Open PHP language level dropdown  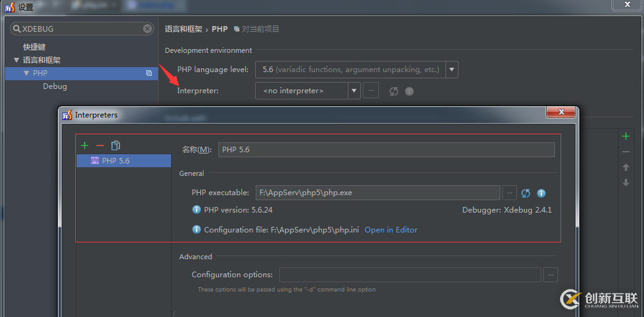[x=452, y=70]
